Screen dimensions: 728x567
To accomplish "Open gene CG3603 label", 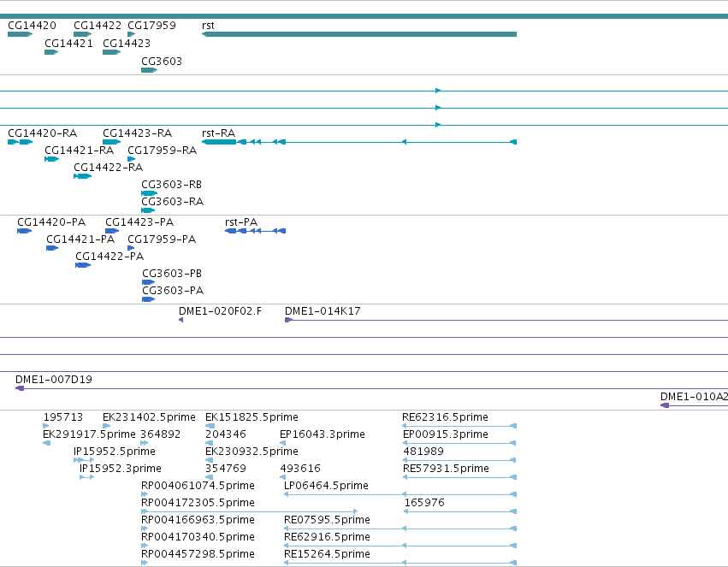I will pos(162,62).
